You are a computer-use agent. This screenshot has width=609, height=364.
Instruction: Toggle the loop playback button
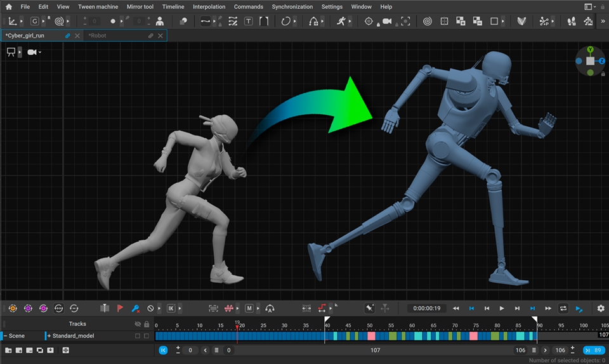pyautogui.click(x=563, y=308)
